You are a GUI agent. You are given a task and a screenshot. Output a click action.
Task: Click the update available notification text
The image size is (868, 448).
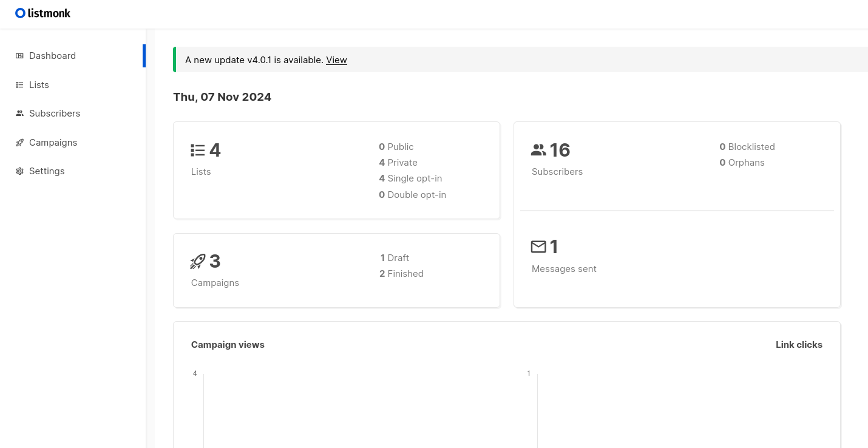(254, 60)
